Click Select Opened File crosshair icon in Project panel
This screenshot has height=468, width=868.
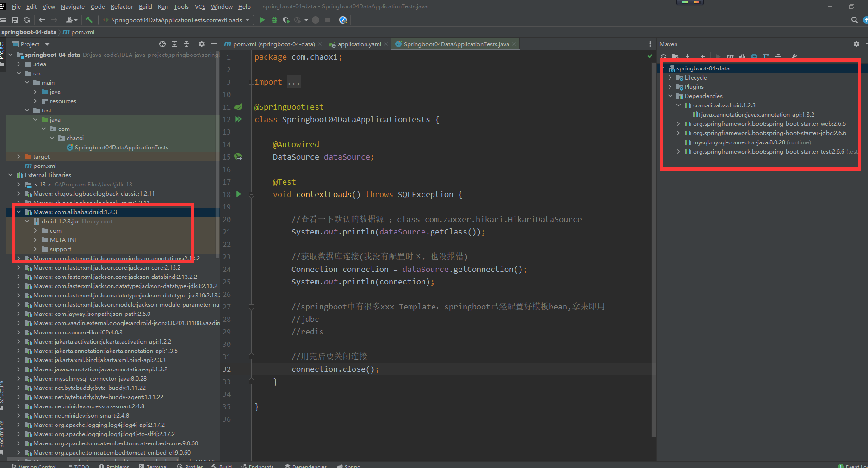(162, 44)
